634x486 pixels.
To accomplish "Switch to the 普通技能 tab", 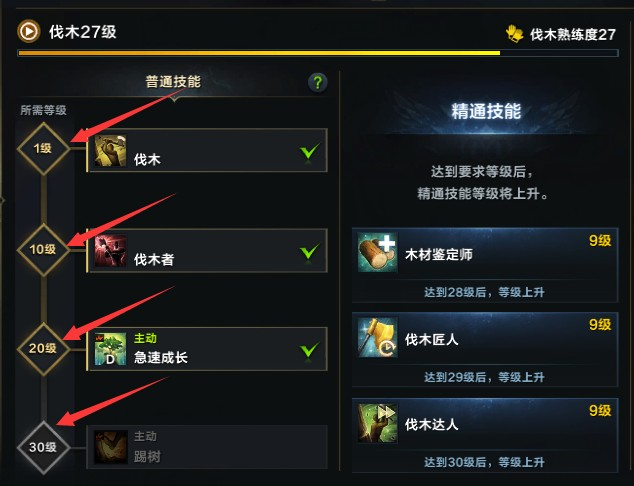I will (x=173, y=82).
